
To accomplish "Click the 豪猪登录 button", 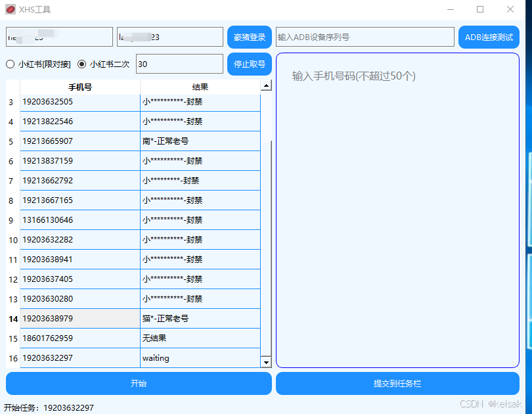I will [x=249, y=37].
